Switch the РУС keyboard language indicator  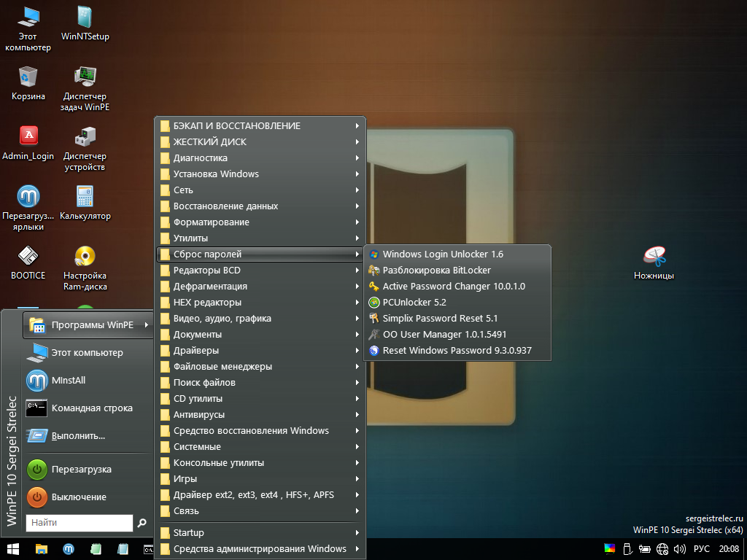702,549
